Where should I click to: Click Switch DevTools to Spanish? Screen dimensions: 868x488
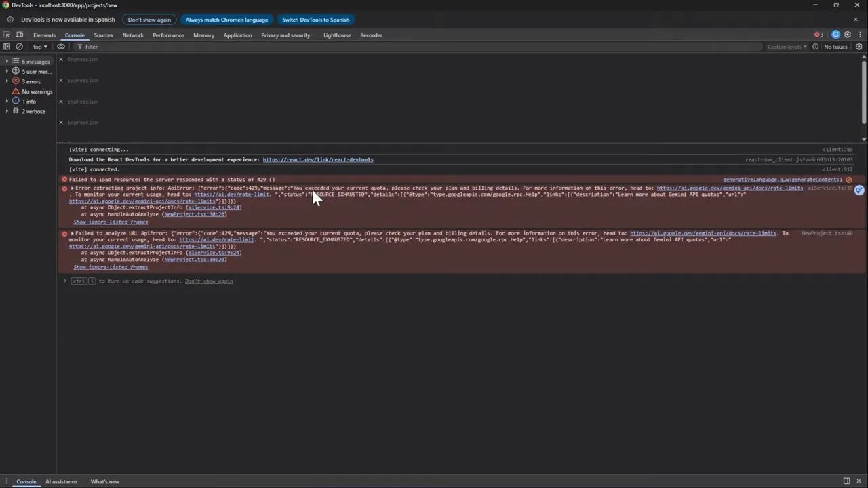[x=315, y=19]
